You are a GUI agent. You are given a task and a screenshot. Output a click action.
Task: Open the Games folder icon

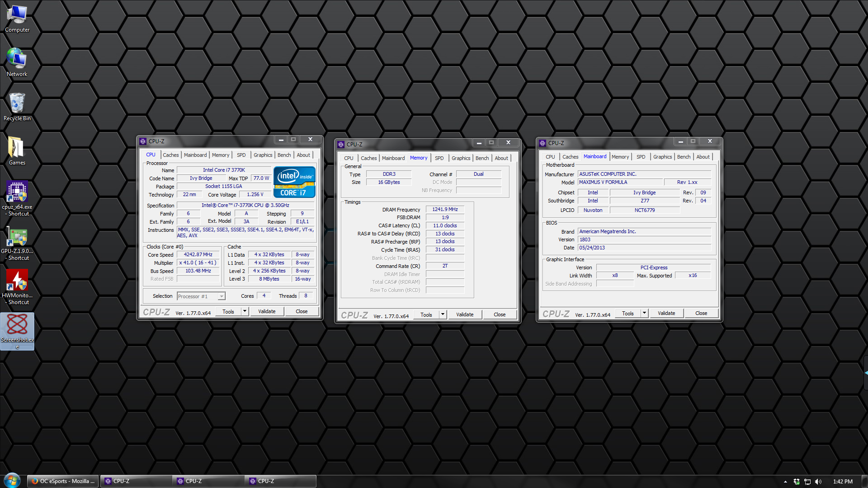17,151
